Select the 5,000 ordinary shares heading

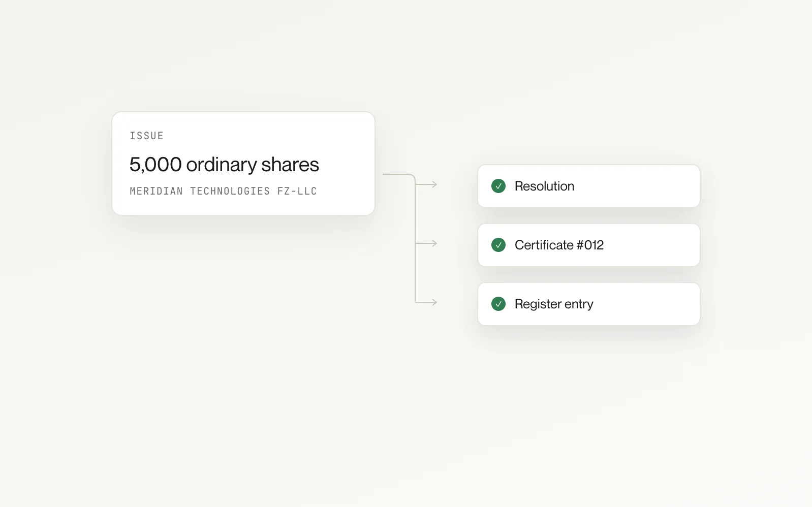pyautogui.click(x=224, y=165)
